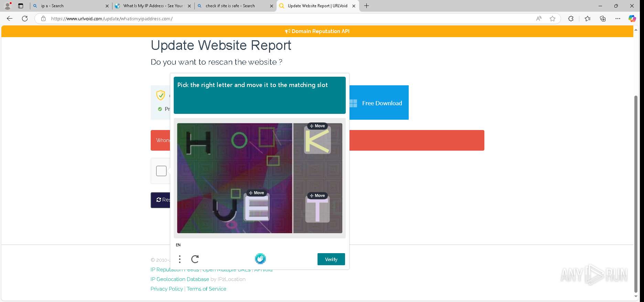The image size is (644, 302).
Task: Click the hCaptcha hand logo
Action: [x=260, y=259]
